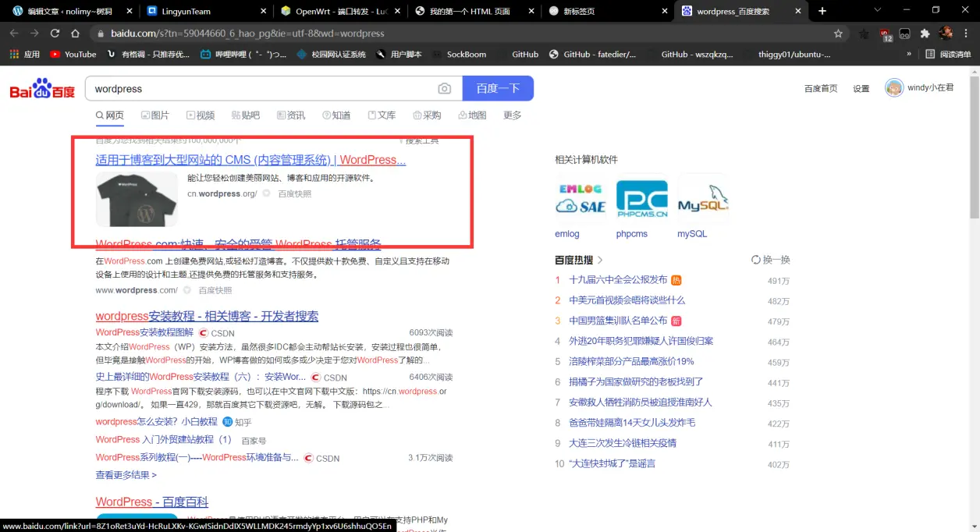980x532 pixels.
Task: Open dropdown beside www.wordpress.com URL
Action: [x=186, y=290]
